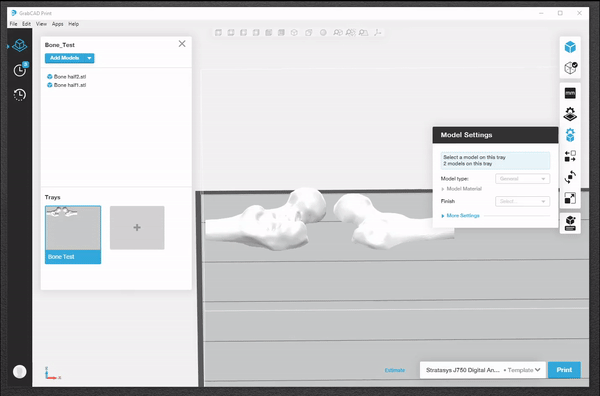
Task: Click the Estimate link
Action: point(395,370)
